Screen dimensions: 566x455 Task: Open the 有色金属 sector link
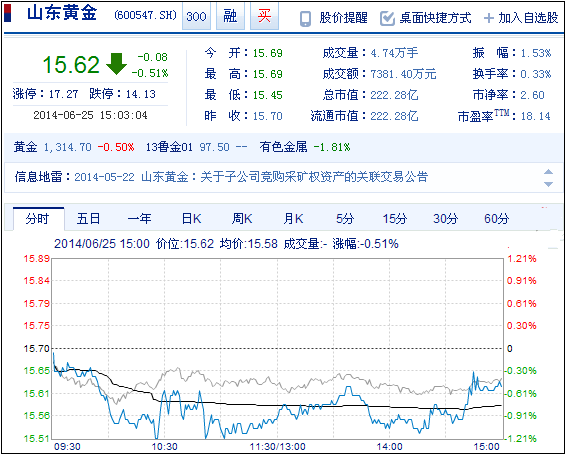pyautogui.click(x=283, y=147)
